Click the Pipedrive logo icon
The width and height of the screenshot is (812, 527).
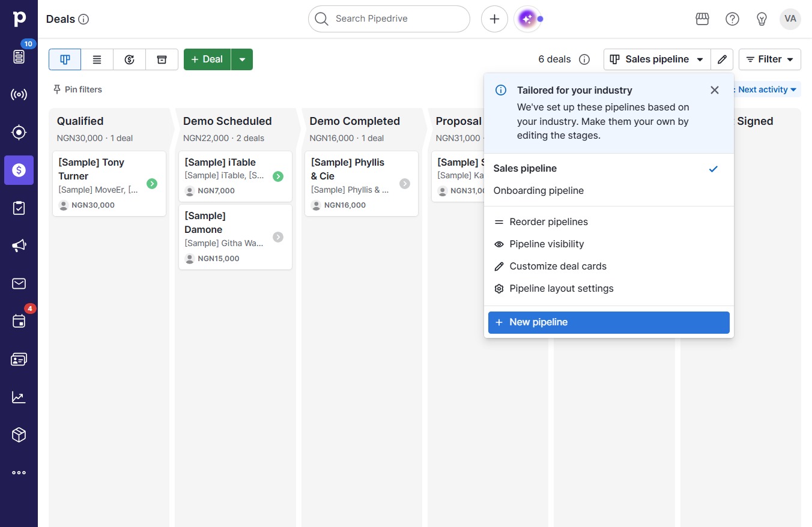click(x=19, y=19)
